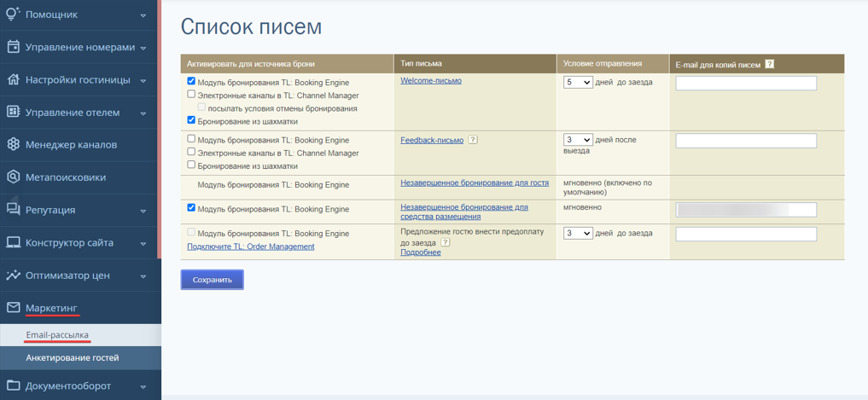Expand the Документооборот arrow
This screenshot has width=868, height=400.
143,386
